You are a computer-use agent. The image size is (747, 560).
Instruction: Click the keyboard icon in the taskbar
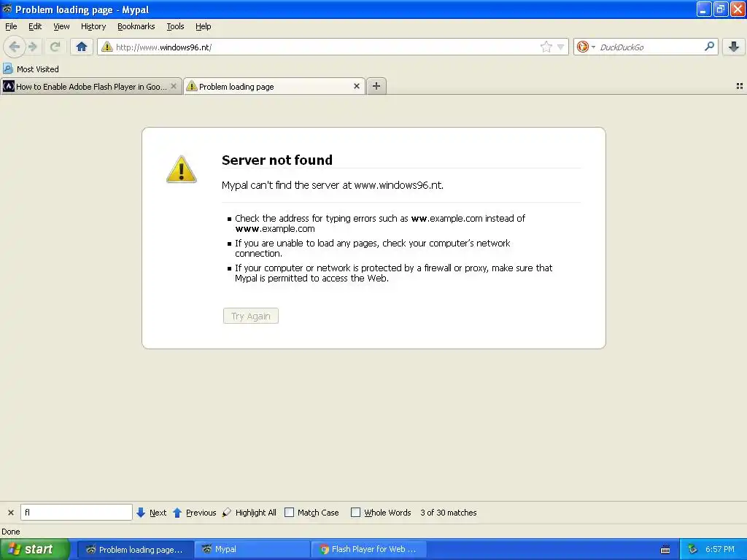pos(665,550)
